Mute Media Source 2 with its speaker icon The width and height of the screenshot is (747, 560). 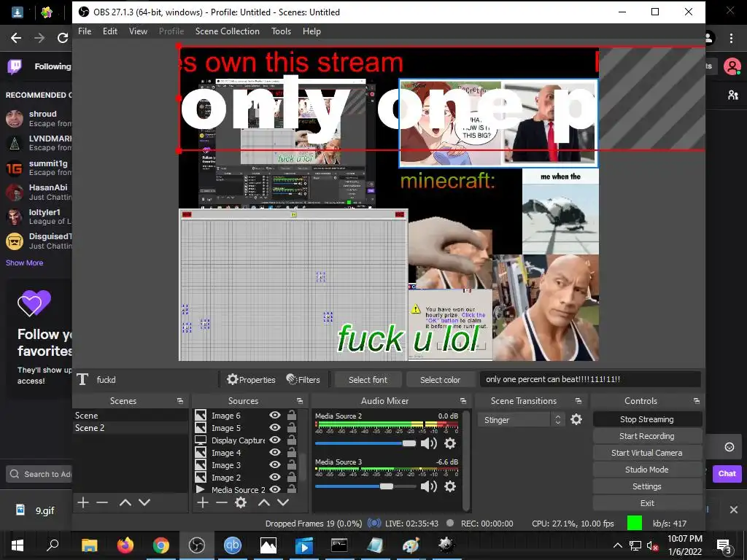429,443
